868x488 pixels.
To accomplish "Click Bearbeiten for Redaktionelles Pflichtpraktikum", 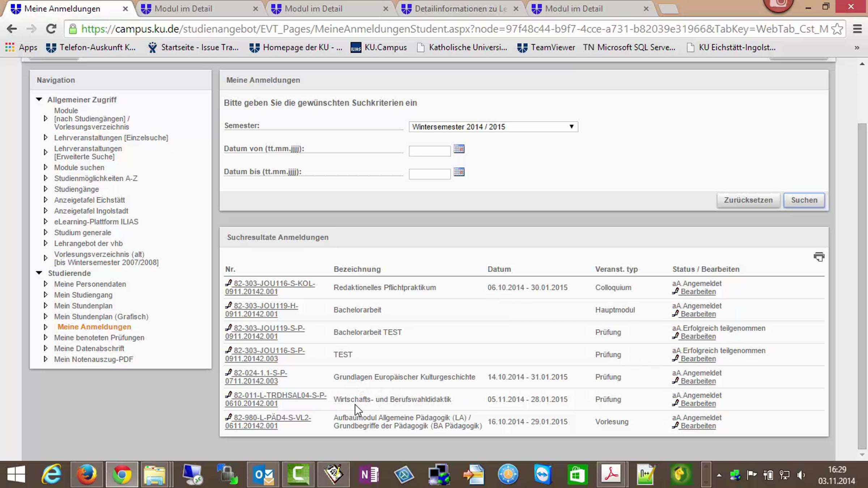I will tap(698, 292).
